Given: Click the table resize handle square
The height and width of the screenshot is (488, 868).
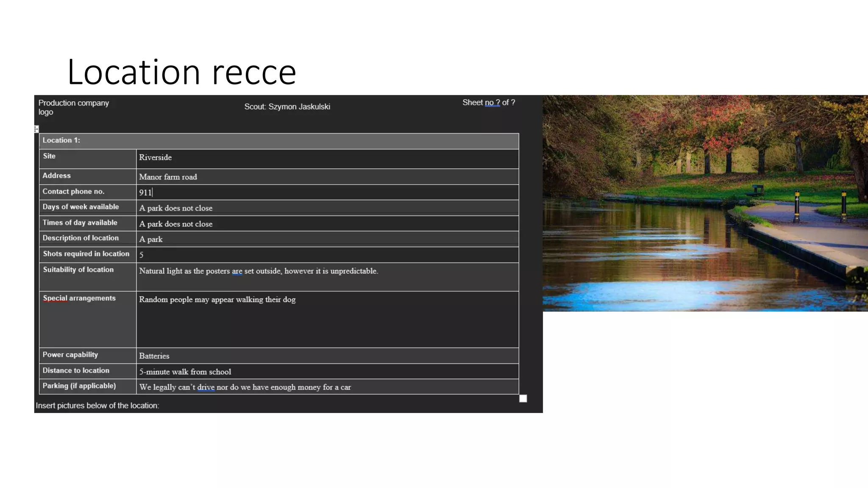Looking at the screenshot, I should (x=523, y=398).
